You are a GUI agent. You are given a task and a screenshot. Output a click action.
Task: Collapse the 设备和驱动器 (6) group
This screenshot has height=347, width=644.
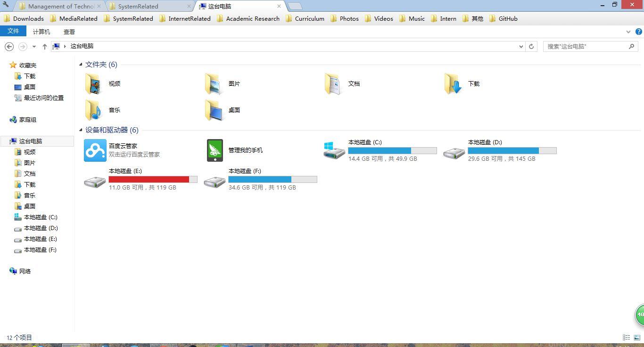81,130
